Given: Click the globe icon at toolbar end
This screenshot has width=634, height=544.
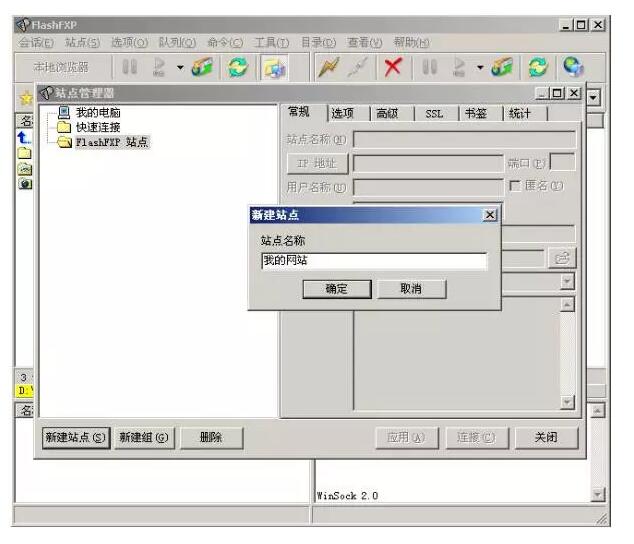Looking at the screenshot, I should [574, 68].
